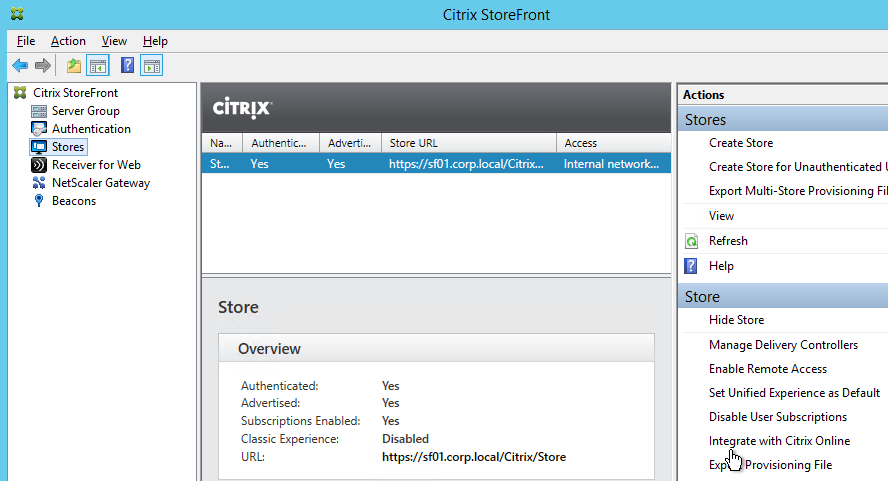Image resolution: width=888 pixels, height=481 pixels.
Task: Open the View menu
Action: 114,41
